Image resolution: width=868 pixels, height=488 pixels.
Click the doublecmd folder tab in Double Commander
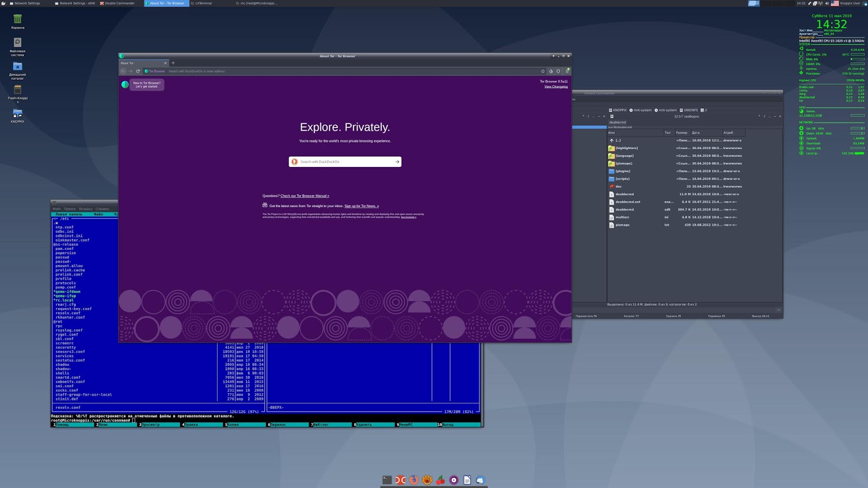[x=617, y=122]
